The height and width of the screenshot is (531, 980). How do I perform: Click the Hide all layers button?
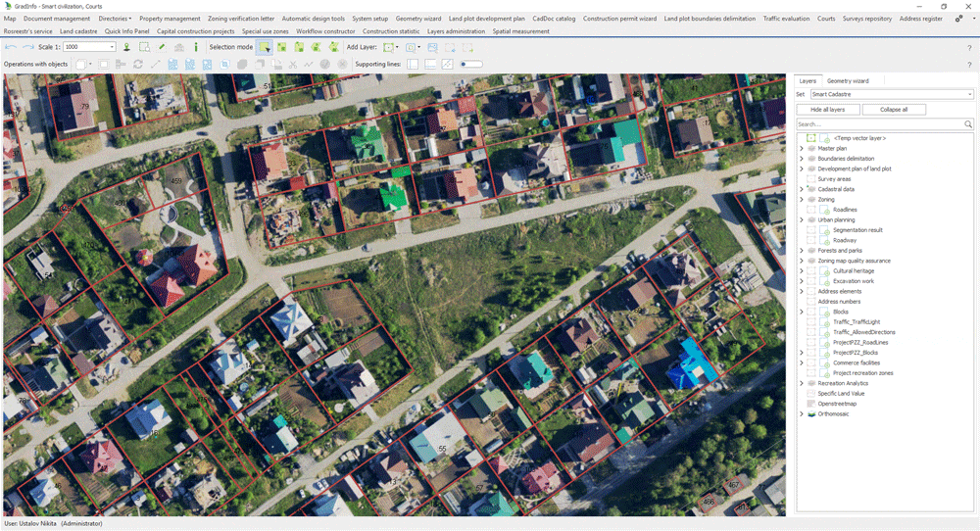[827, 110]
